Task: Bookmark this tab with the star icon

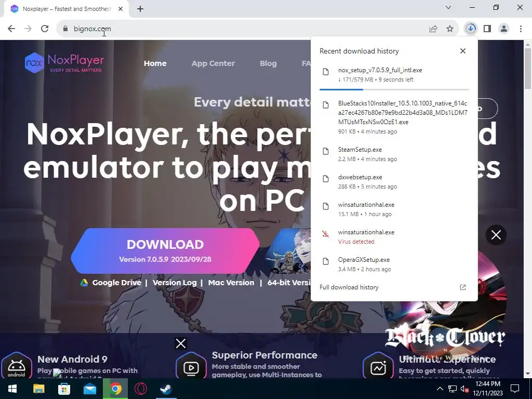Action: pyautogui.click(x=450, y=29)
